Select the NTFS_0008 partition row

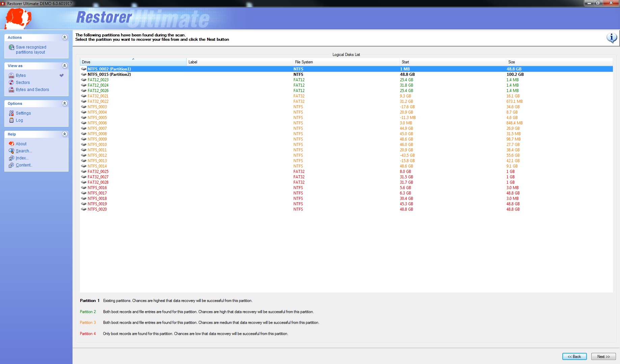tap(346, 134)
